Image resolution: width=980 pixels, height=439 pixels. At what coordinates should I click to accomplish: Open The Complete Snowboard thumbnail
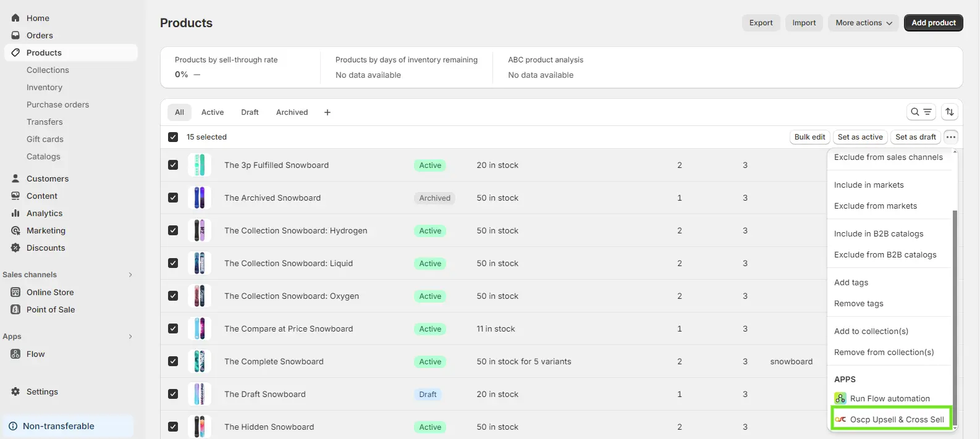point(200,361)
